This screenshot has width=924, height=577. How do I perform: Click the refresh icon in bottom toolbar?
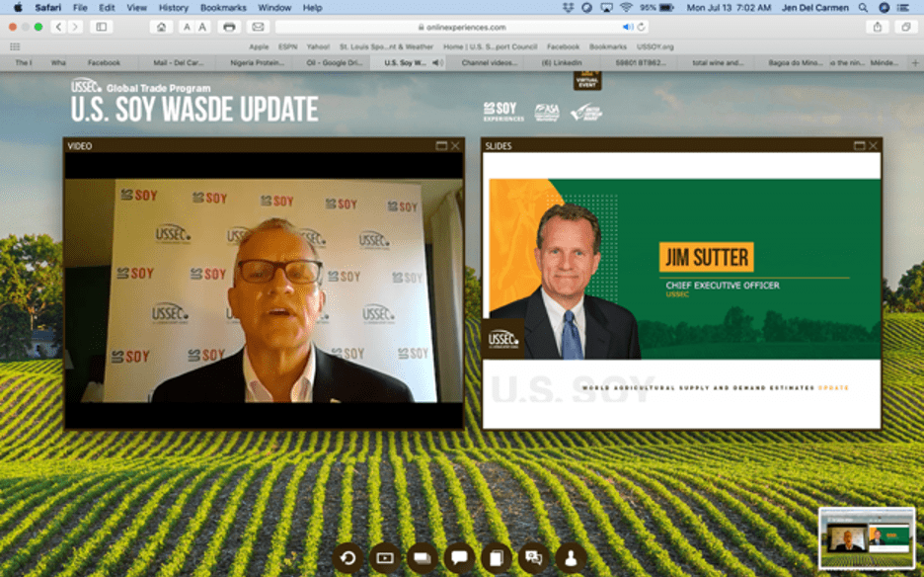pos(347,558)
